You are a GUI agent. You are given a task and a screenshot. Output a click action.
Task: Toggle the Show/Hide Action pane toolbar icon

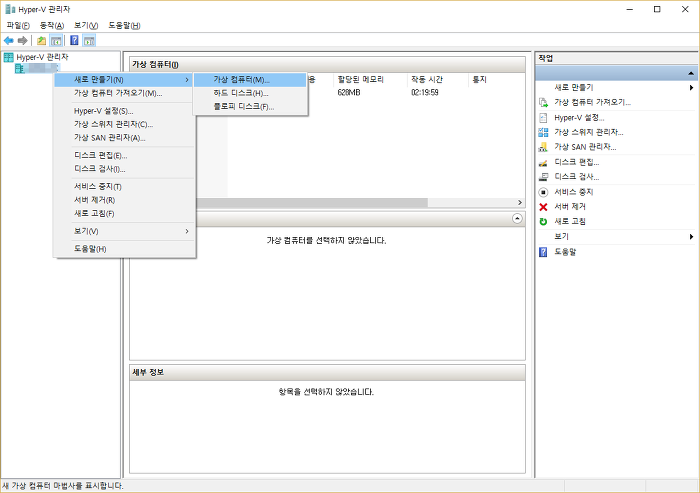pos(89,41)
